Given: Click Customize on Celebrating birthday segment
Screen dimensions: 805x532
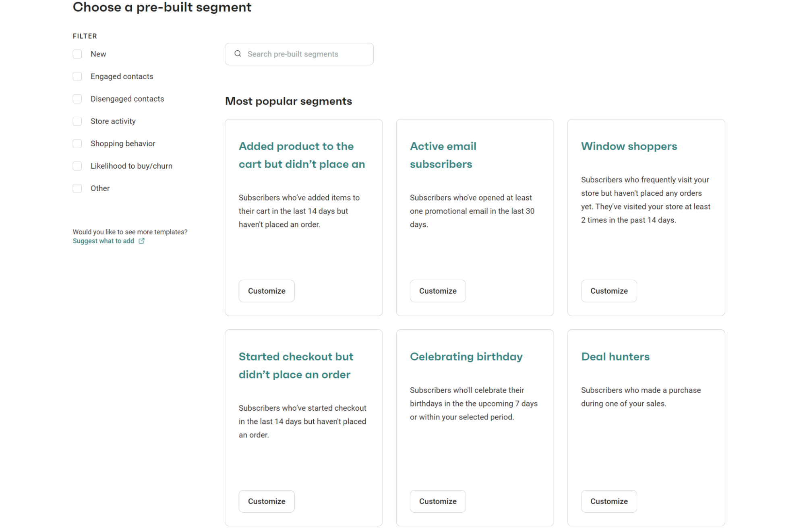Looking at the screenshot, I should point(437,501).
